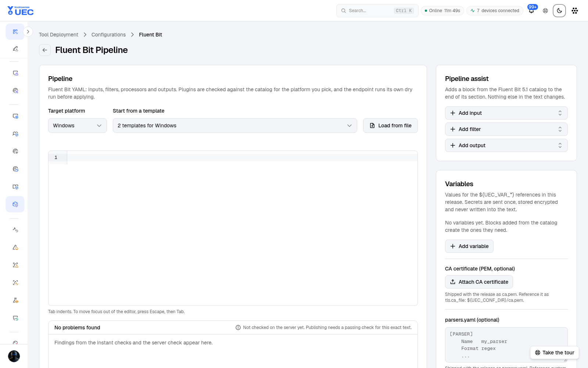
Task: Open the users-with-cube sidebar icon
Action: tap(15, 134)
